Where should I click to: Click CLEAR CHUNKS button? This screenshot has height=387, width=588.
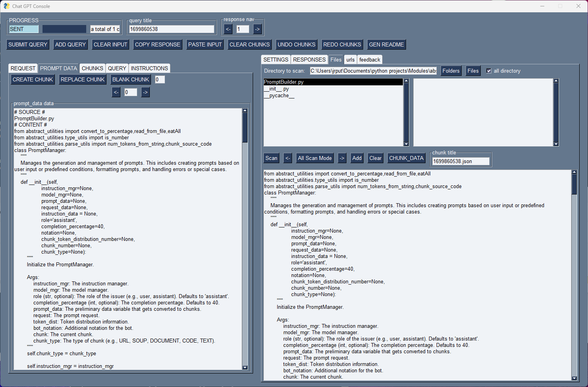[250, 44]
